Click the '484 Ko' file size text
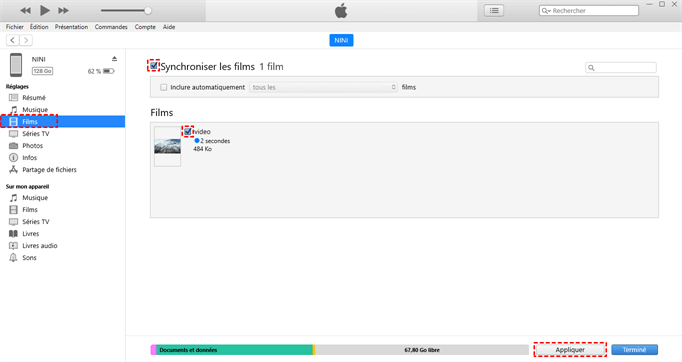The width and height of the screenshot is (682, 362). pyautogui.click(x=202, y=149)
